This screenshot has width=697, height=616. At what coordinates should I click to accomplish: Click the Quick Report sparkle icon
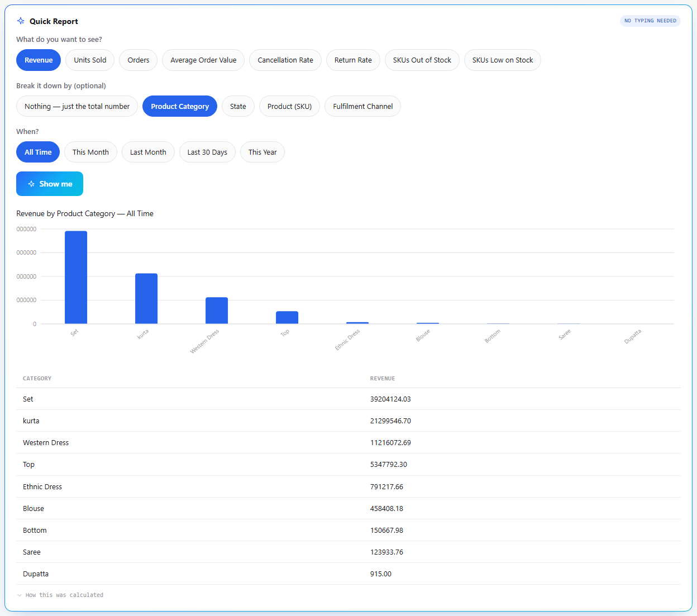pyautogui.click(x=21, y=21)
